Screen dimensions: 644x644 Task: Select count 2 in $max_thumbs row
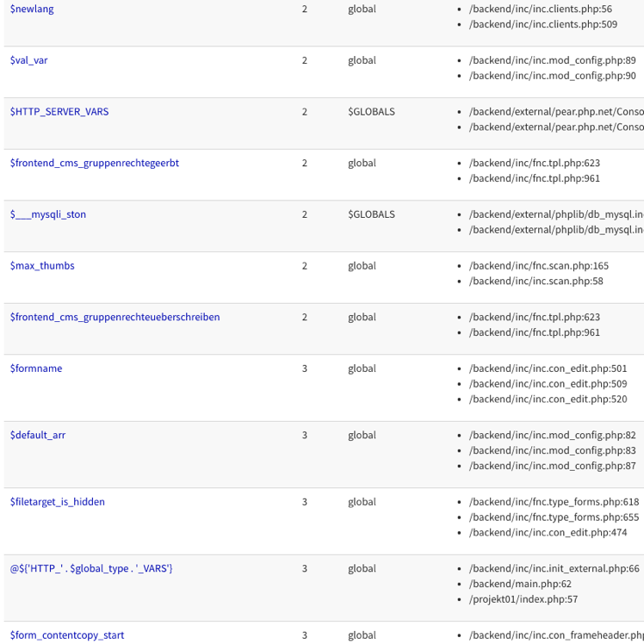(x=304, y=266)
